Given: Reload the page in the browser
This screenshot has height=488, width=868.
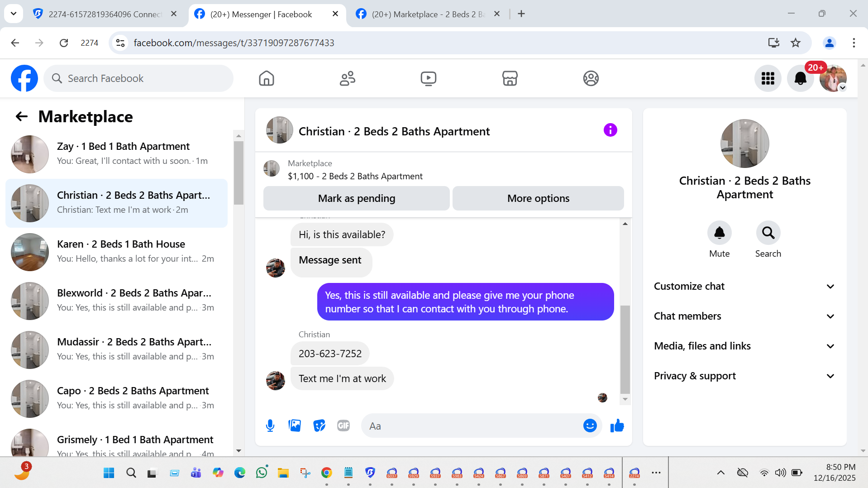Looking at the screenshot, I should point(64,43).
